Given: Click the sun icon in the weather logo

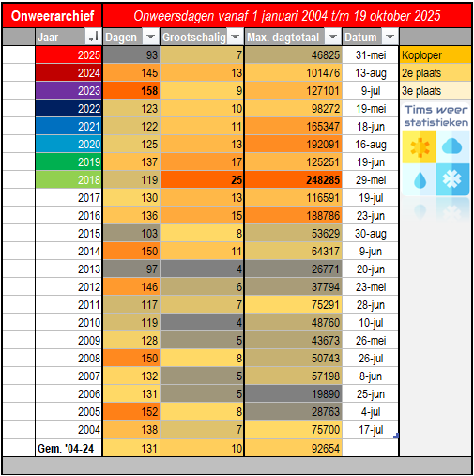Looking at the screenshot, I should point(420,146).
